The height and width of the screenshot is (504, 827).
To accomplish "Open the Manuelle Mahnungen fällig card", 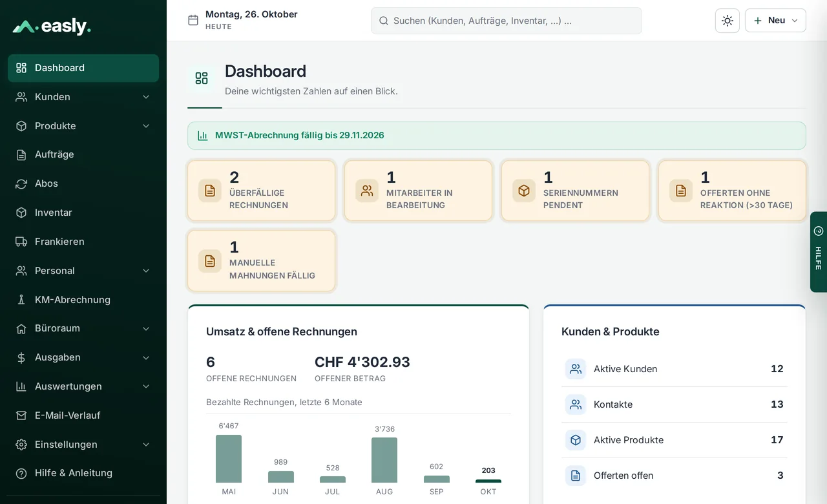I will tap(261, 260).
